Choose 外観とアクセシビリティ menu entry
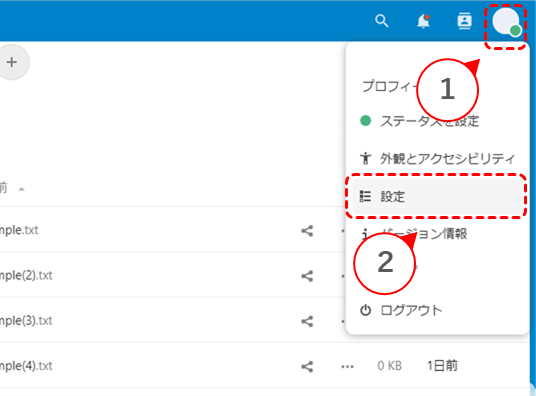This screenshot has width=536, height=396. click(x=438, y=158)
